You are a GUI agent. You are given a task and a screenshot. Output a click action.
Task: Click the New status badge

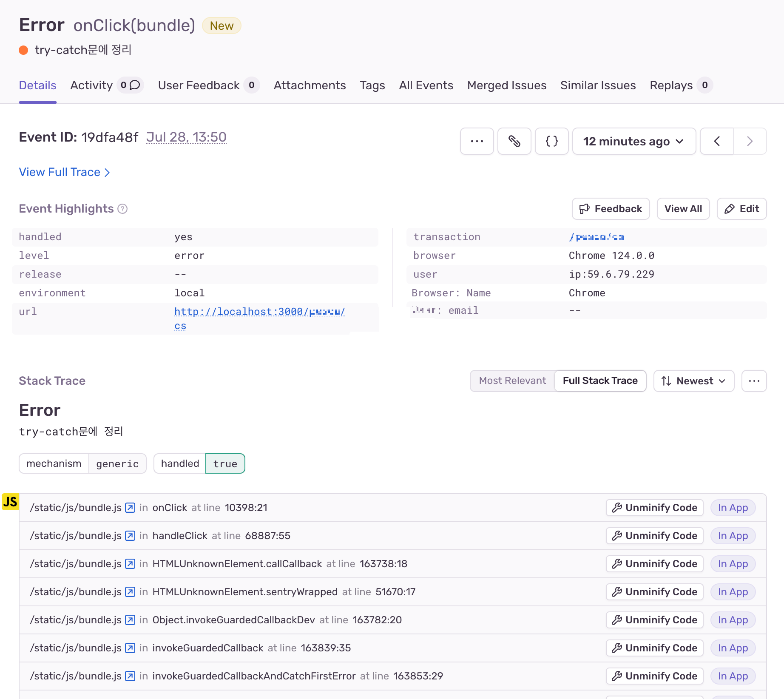tap(222, 26)
